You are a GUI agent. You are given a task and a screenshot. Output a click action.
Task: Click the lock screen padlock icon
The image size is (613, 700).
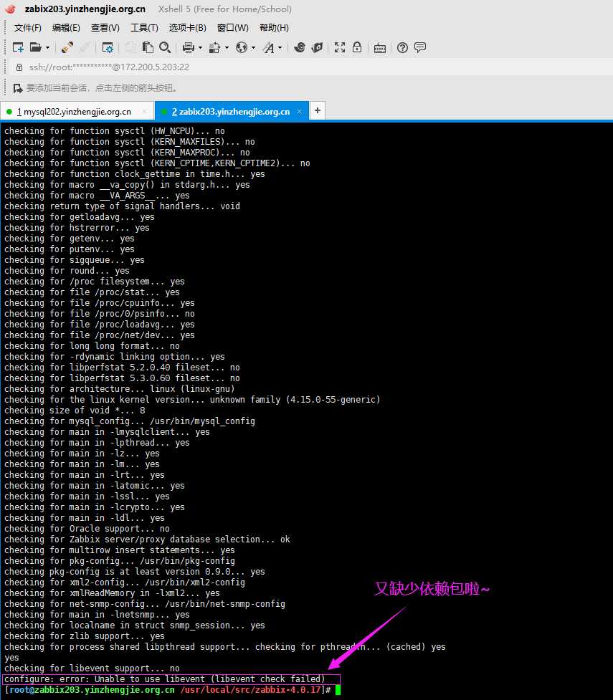coord(357,47)
